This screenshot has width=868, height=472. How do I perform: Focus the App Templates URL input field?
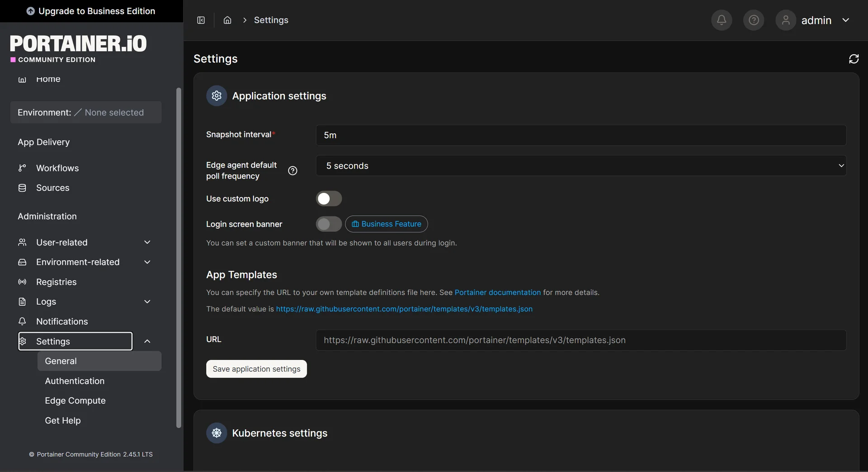(581, 340)
